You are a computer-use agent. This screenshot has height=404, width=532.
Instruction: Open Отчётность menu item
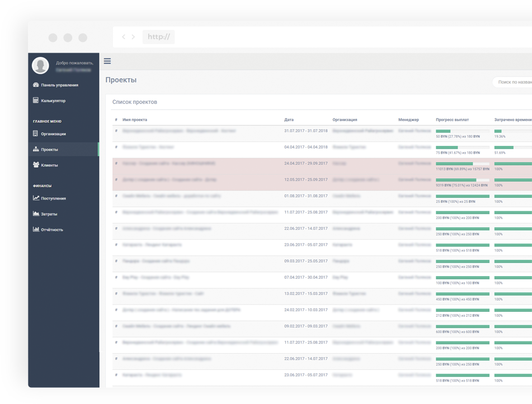click(52, 230)
